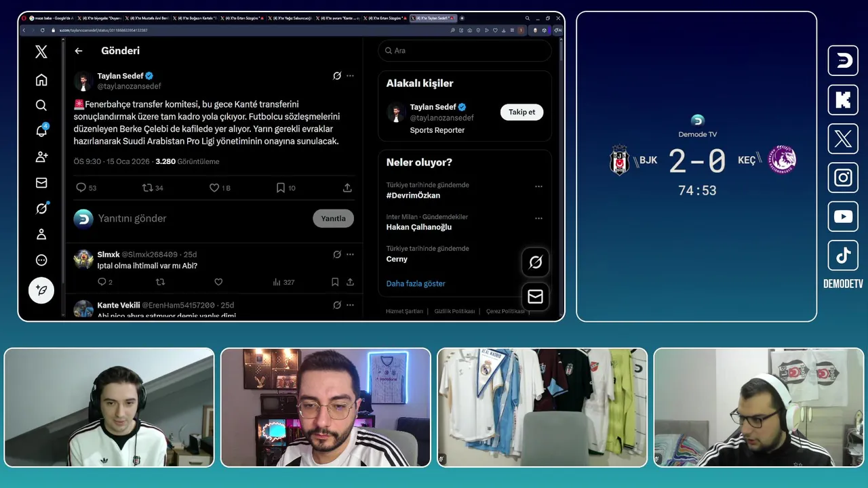Like the post with 1 B likes
This screenshot has width=868, height=488.
pyautogui.click(x=220, y=188)
